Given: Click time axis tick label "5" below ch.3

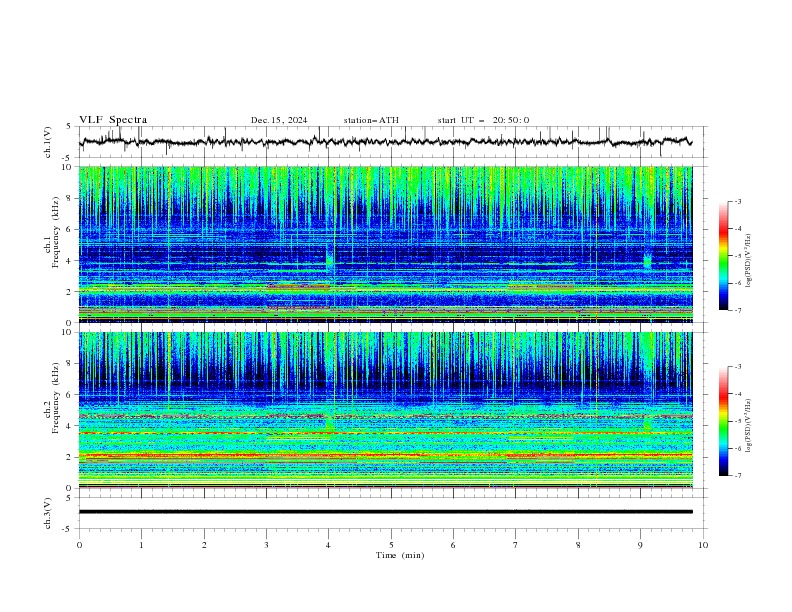Looking at the screenshot, I should [x=391, y=545].
